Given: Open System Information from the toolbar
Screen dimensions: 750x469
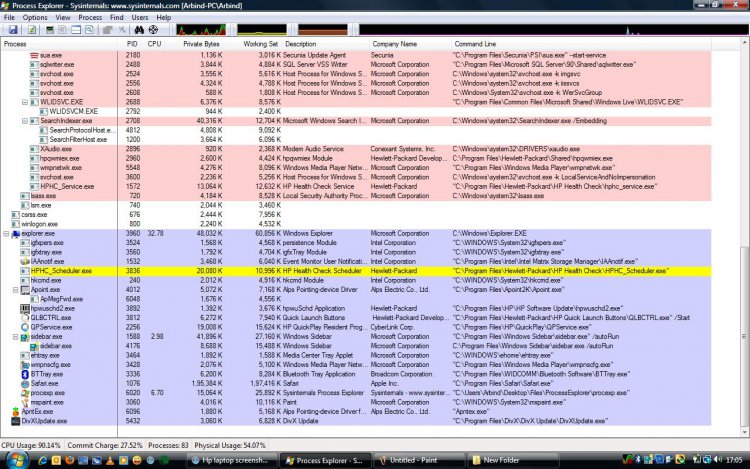Looking at the screenshot, I should point(50,30).
